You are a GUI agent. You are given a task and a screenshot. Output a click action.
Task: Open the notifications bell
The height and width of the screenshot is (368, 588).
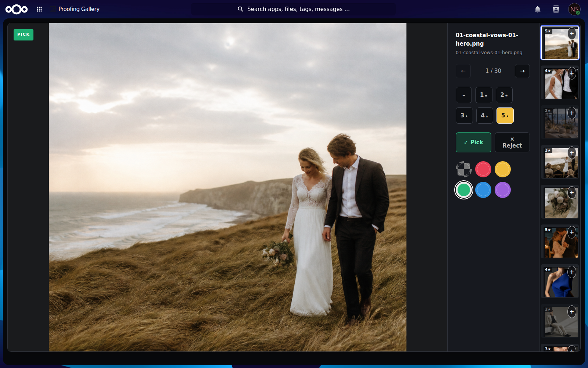coord(538,9)
